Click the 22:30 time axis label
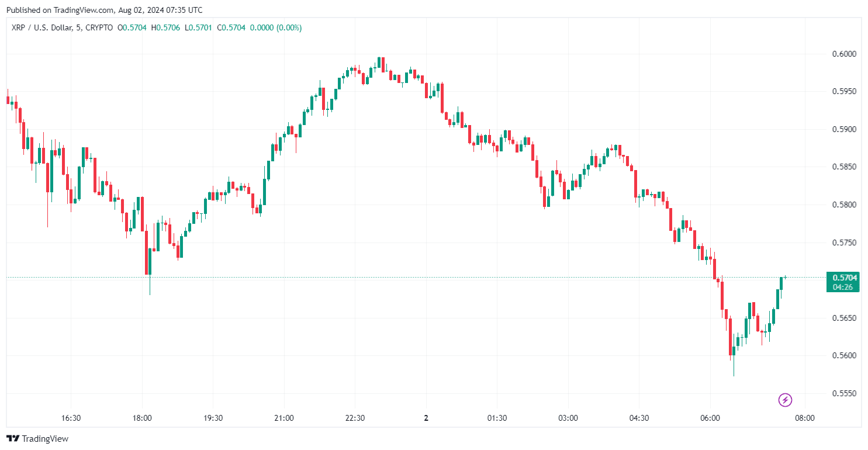 pyautogui.click(x=355, y=418)
